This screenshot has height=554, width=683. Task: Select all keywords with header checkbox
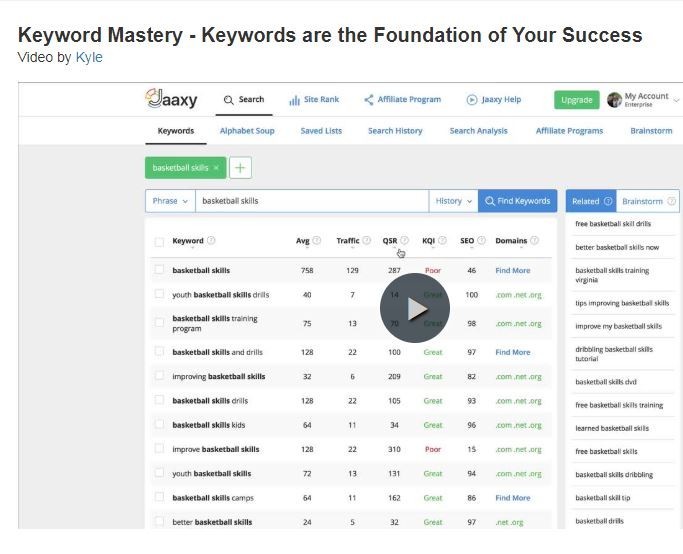coord(159,242)
